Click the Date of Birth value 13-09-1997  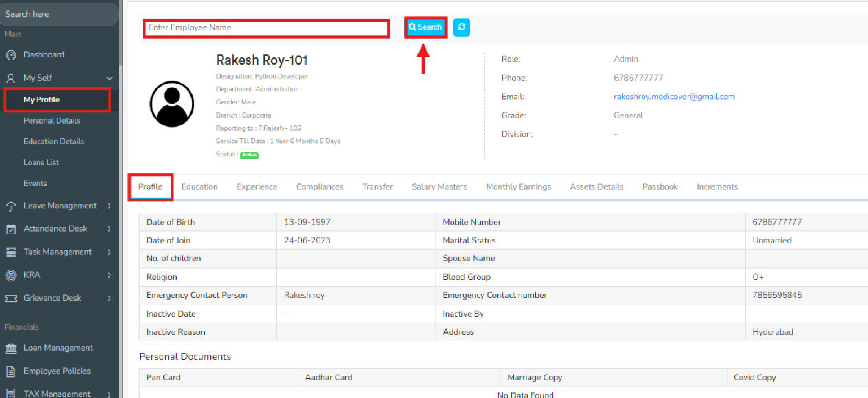tap(307, 222)
